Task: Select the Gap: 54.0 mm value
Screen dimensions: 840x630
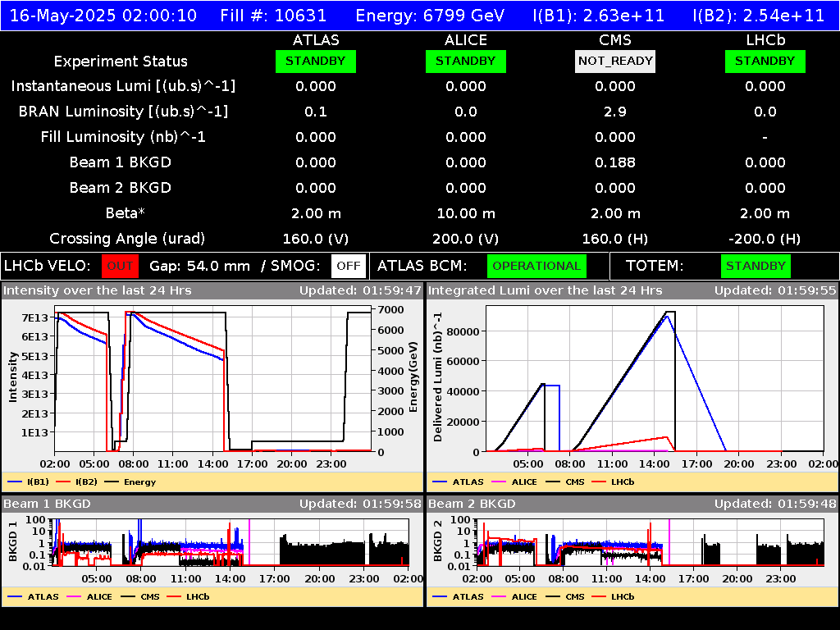Action: [x=199, y=266]
